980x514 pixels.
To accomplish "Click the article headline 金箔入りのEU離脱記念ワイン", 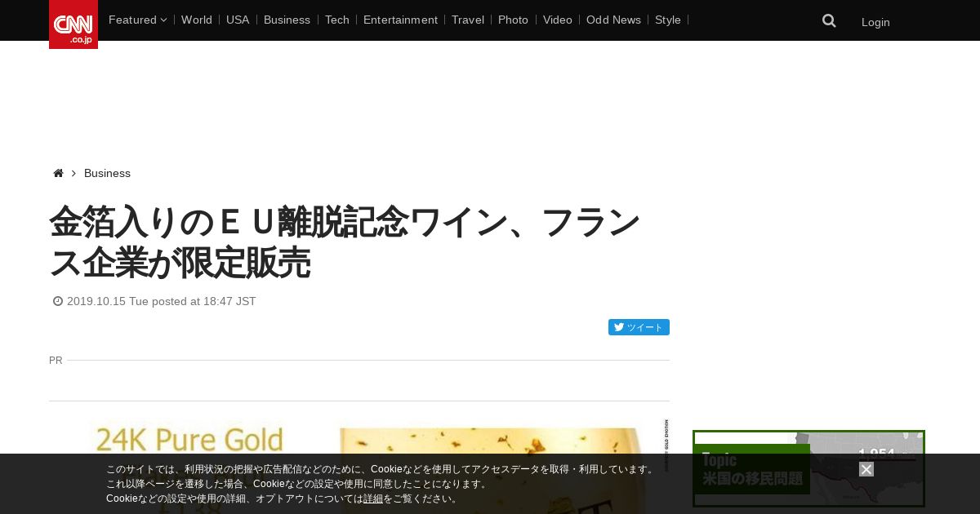I will point(344,242).
